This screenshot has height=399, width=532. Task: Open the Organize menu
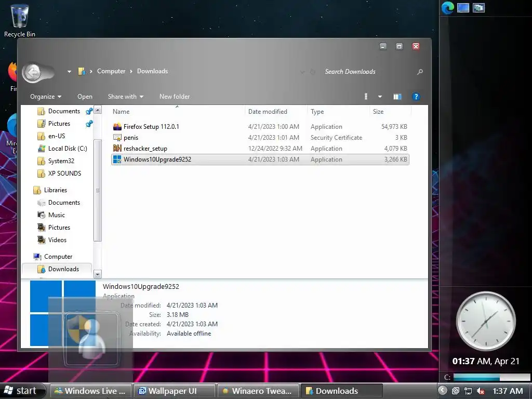46,97
